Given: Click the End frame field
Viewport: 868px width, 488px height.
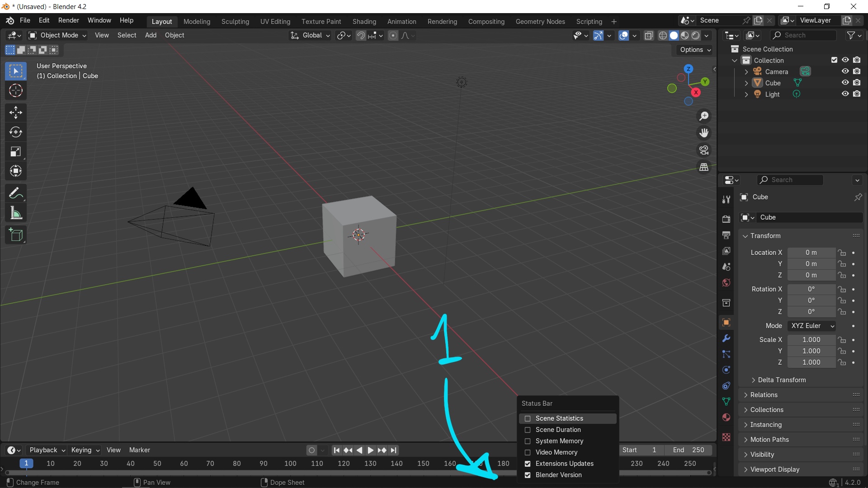Looking at the screenshot, I should coord(688,450).
